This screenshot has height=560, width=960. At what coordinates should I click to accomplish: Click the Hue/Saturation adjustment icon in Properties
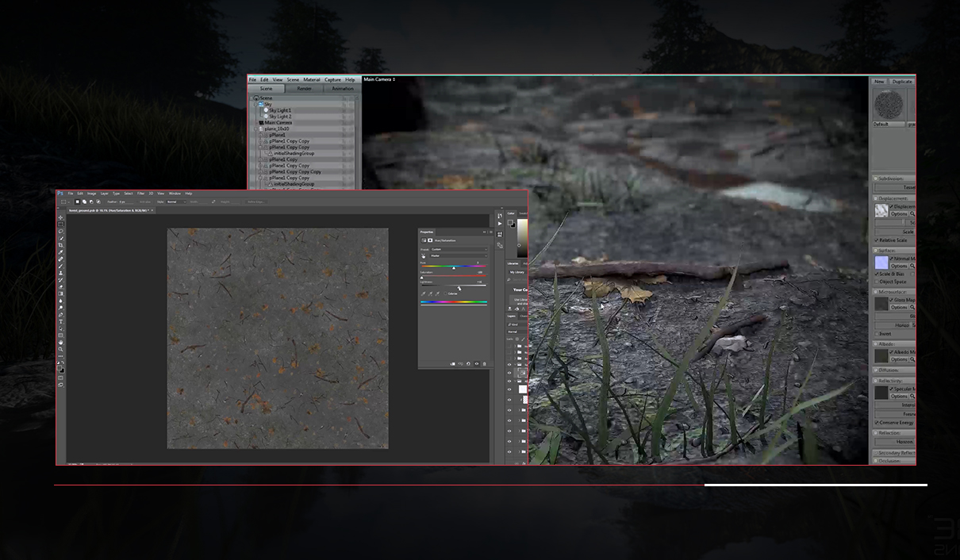pos(423,240)
